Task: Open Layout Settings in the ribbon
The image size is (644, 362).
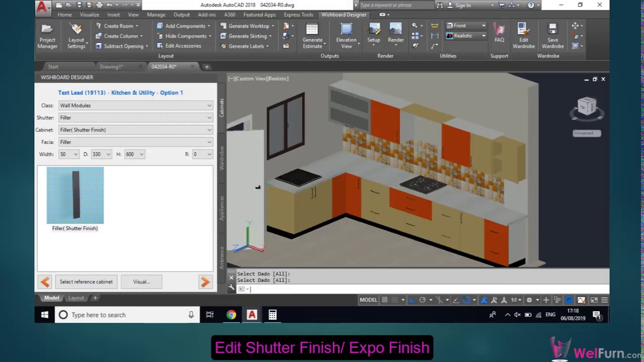Action: click(76, 36)
